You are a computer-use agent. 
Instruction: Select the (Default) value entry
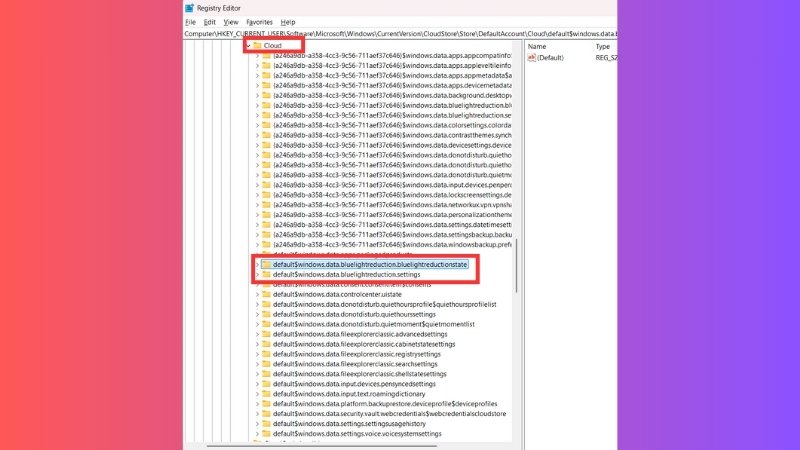pos(550,58)
